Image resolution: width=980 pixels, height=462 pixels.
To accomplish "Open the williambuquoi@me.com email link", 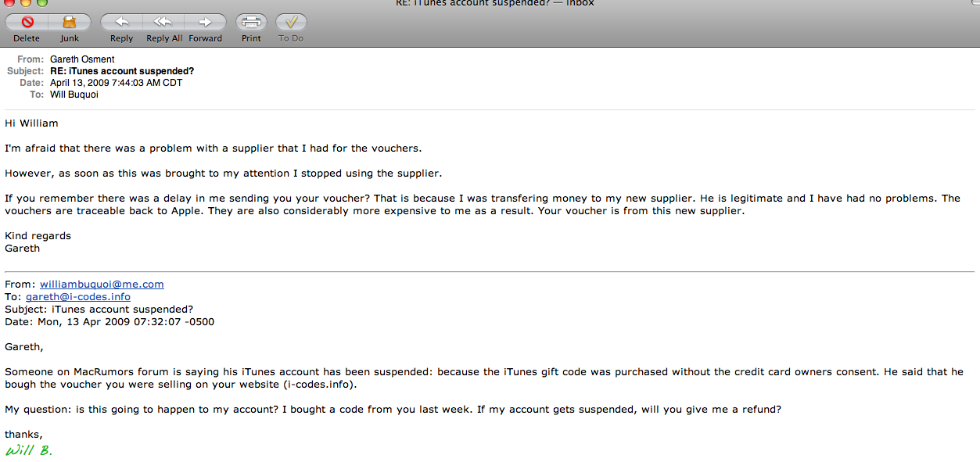I will pos(102,285).
